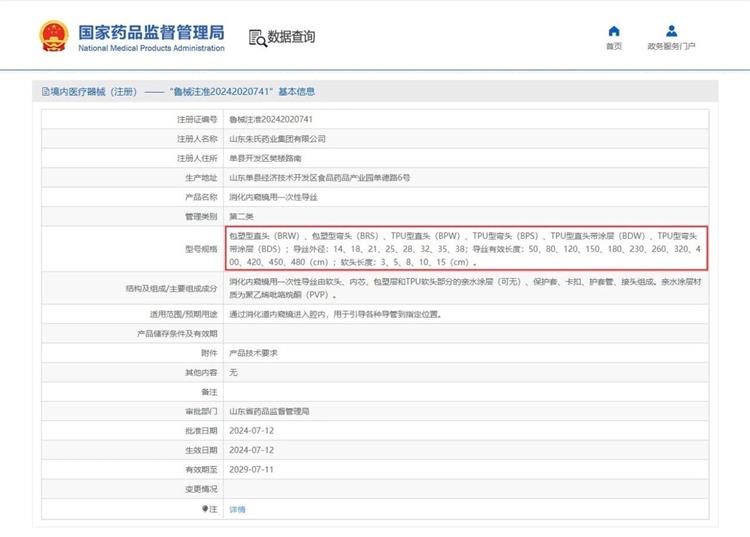
Task: Click the breadcrumb title 境内医疗器械（注册）
Action: coord(92,91)
